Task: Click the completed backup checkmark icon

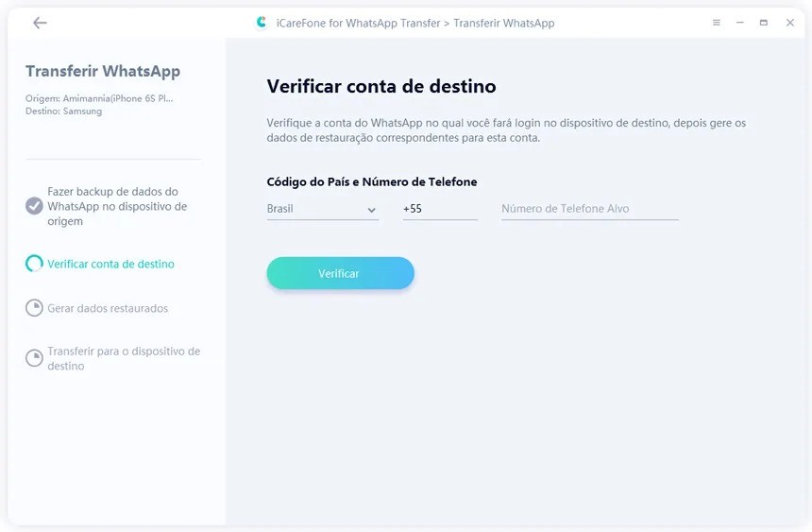Action: 34,206
